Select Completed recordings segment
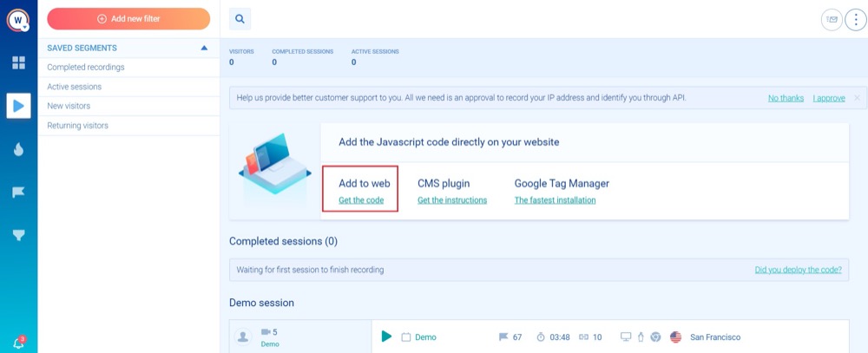The height and width of the screenshot is (353, 868). tap(86, 67)
